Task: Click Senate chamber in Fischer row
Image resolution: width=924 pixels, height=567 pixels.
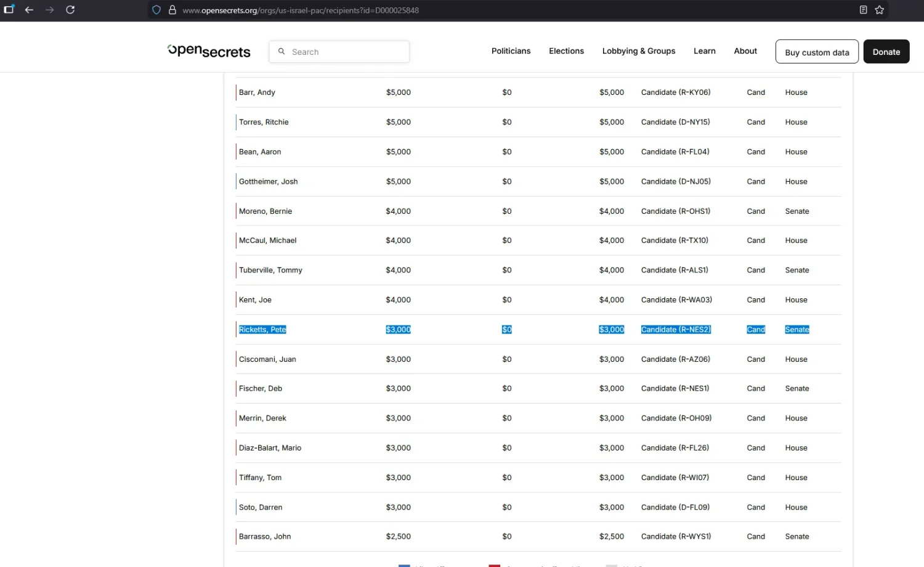Action: (797, 388)
